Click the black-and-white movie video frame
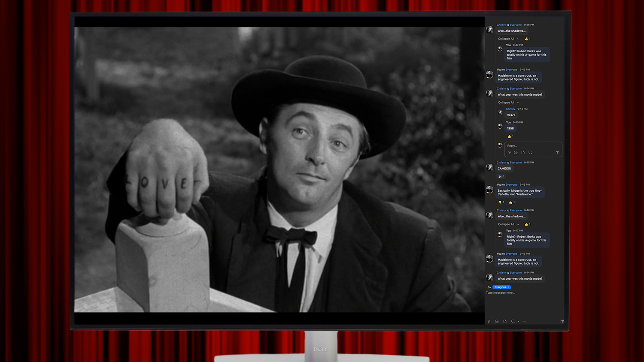 [279, 169]
